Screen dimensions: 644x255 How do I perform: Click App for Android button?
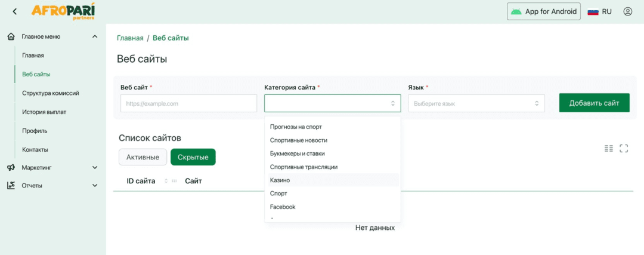point(544,11)
